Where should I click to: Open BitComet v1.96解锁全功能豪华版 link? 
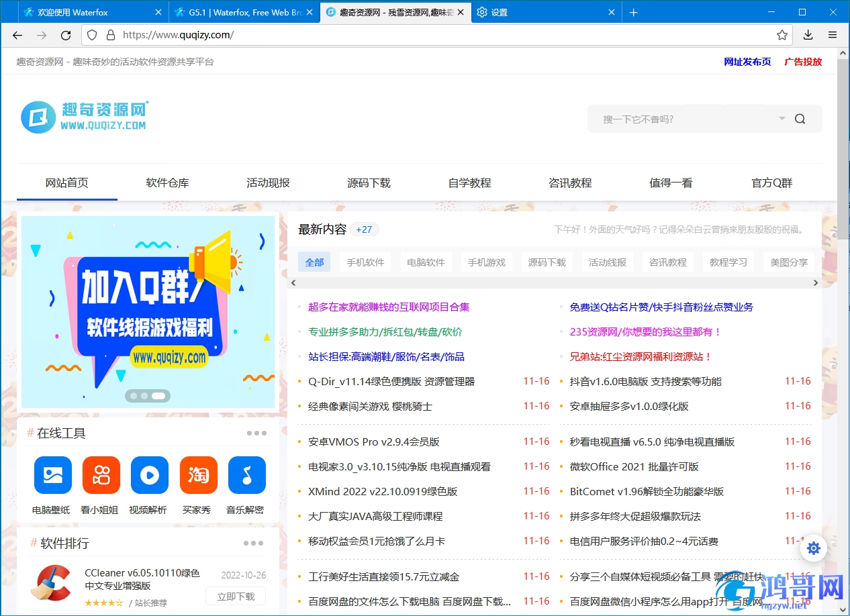click(647, 491)
